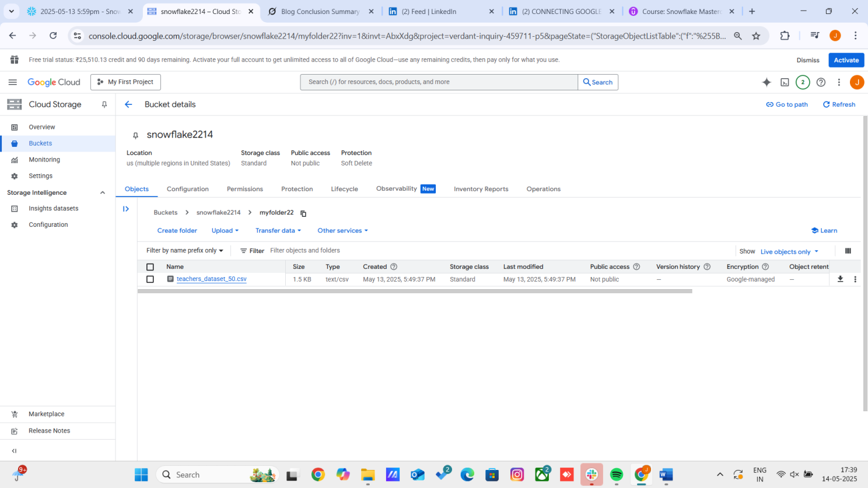
Task: Open the Inventory Reports tab
Action: 481,189
